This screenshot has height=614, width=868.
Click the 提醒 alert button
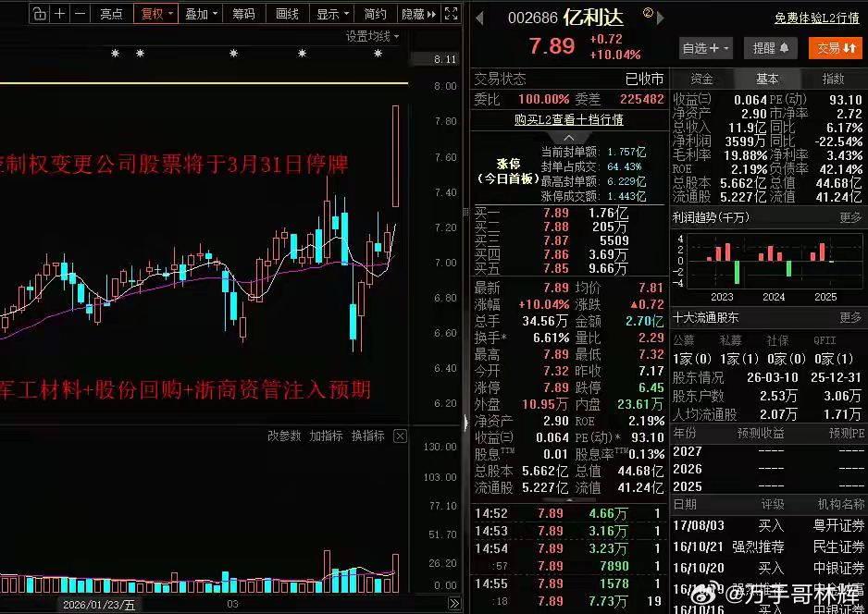(771, 49)
